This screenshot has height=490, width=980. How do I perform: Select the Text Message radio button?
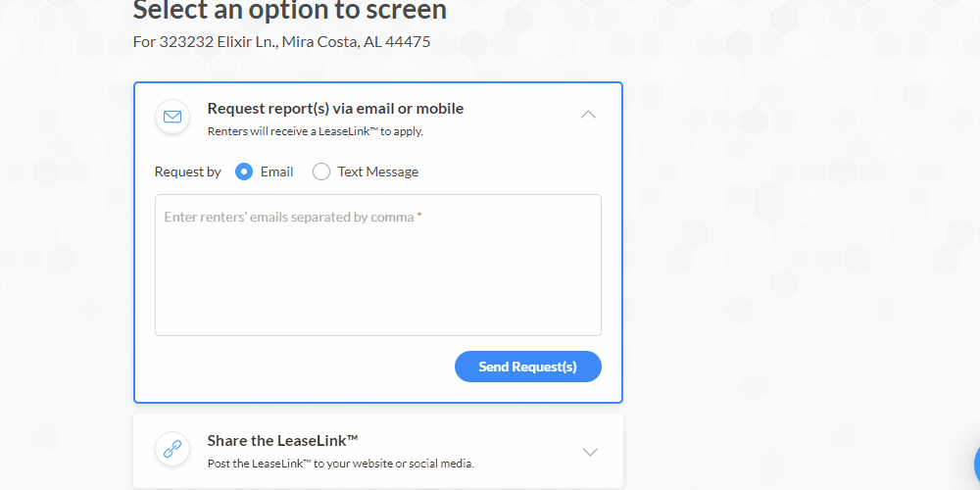pos(321,171)
